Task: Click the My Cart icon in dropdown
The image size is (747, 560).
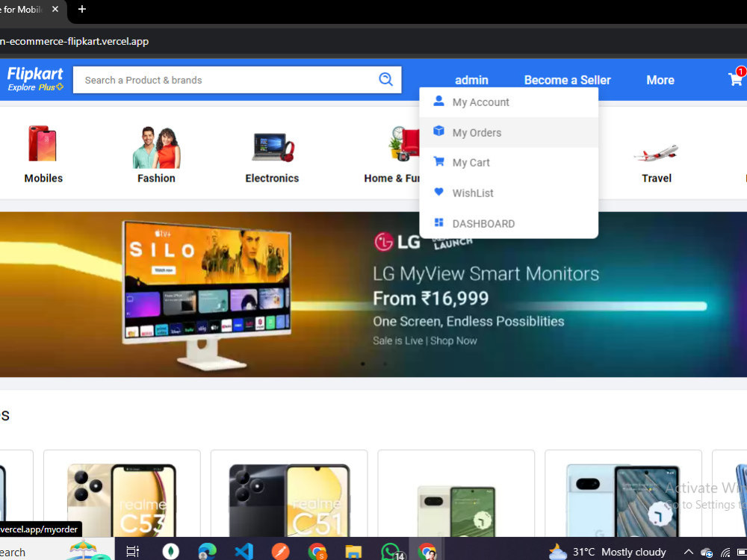Action: 438,161
